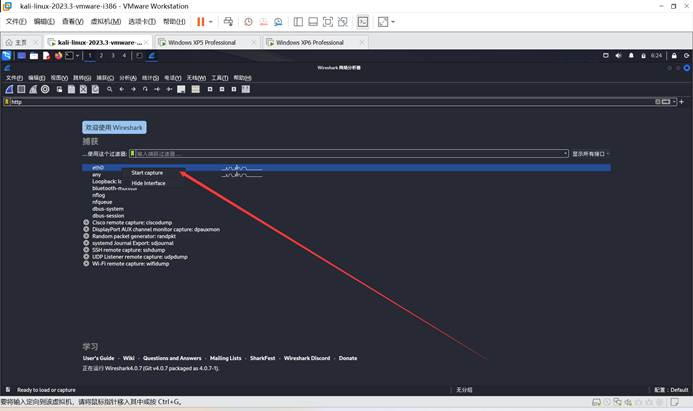
Task: Click the Wireshark start capture shark fin icon
Action: (9, 89)
